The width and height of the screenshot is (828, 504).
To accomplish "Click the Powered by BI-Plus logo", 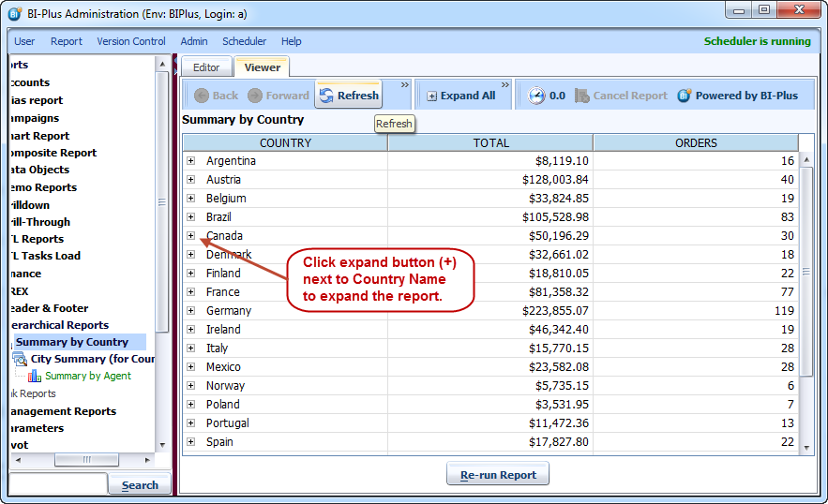I will coord(685,96).
